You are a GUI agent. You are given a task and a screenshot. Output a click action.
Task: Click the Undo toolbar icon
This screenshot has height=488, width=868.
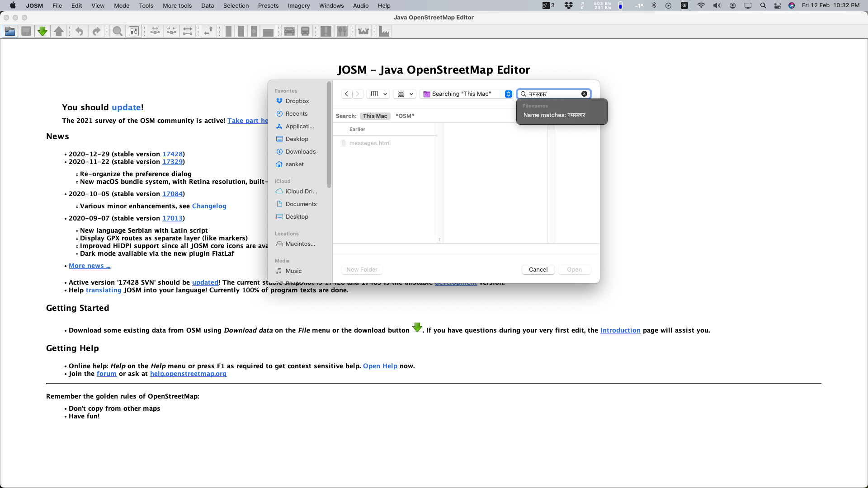coord(80,31)
